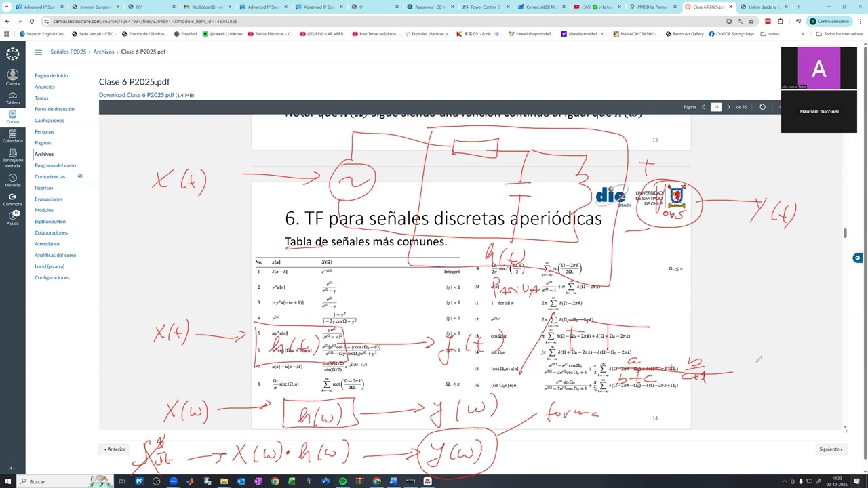Open Página de Inicio course link
This screenshot has width=868, height=488.
pos(52,75)
